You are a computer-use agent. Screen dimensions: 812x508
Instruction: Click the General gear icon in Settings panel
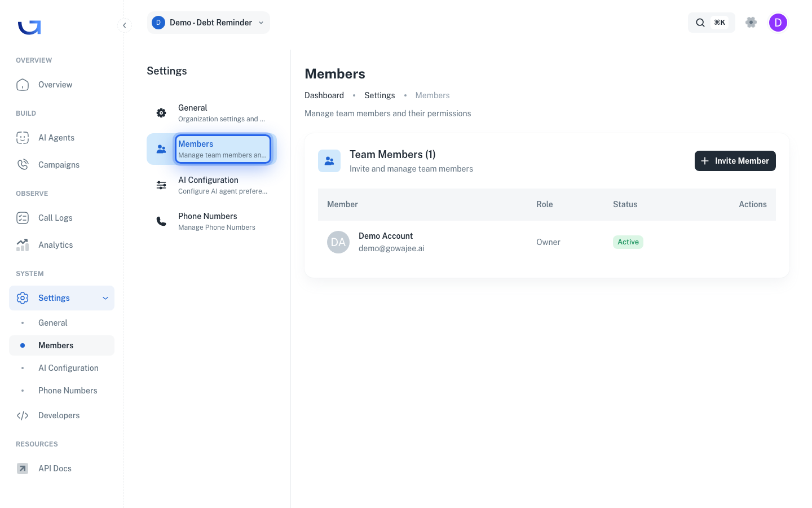click(161, 113)
